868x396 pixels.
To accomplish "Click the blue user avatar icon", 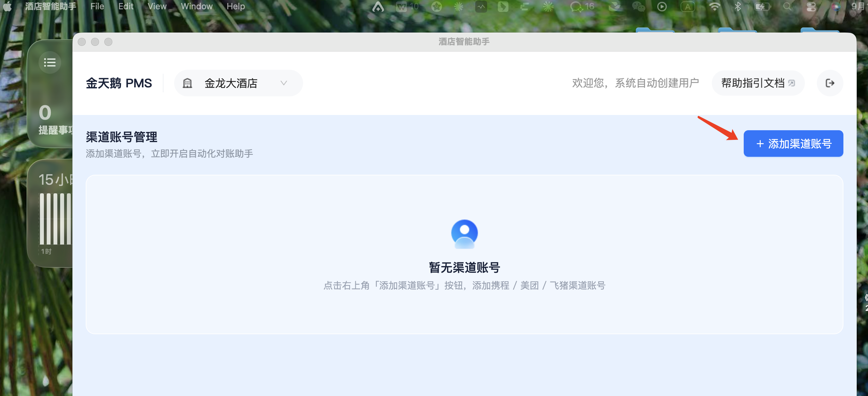I will [464, 234].
